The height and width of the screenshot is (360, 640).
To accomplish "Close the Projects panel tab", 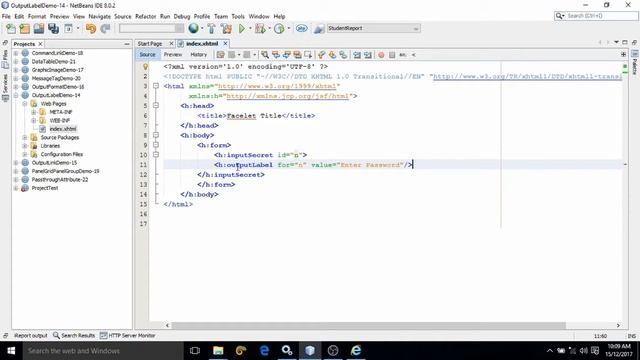I will click(40, 44).
